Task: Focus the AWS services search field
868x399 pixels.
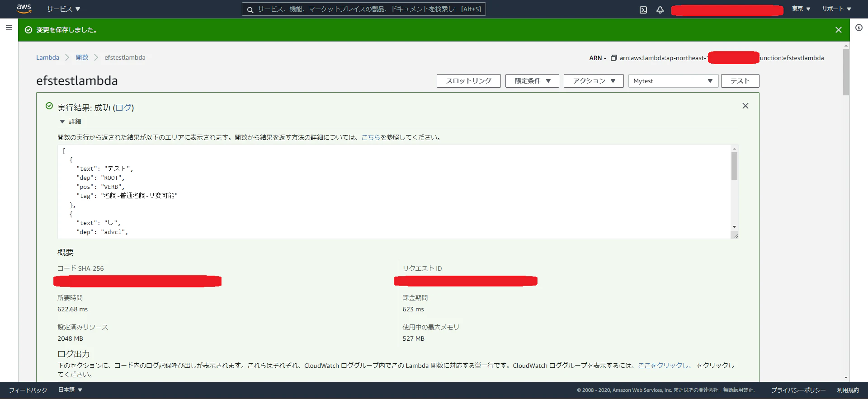Action: (x=364, y=9)
